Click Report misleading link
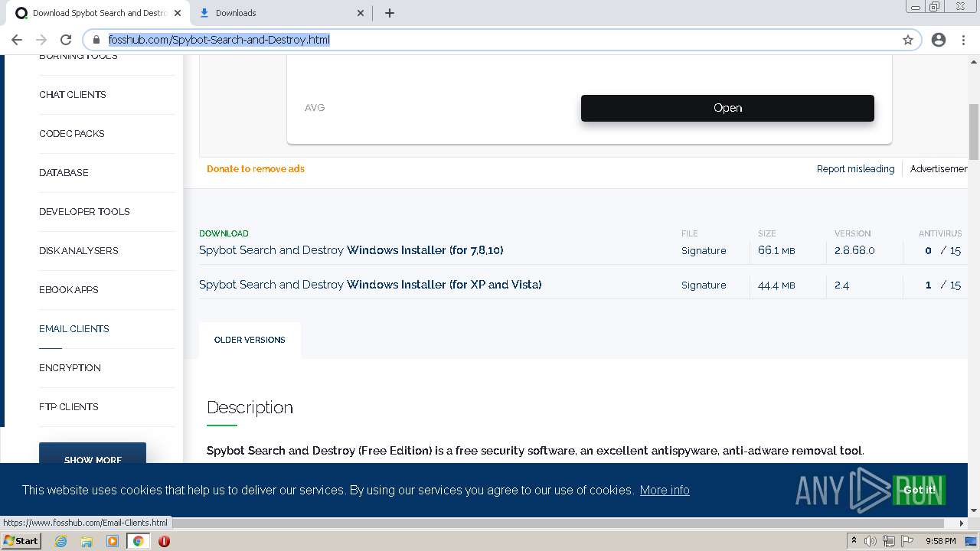Image resolution: width=980 pixels, height=551 pixels. [855, 169]
